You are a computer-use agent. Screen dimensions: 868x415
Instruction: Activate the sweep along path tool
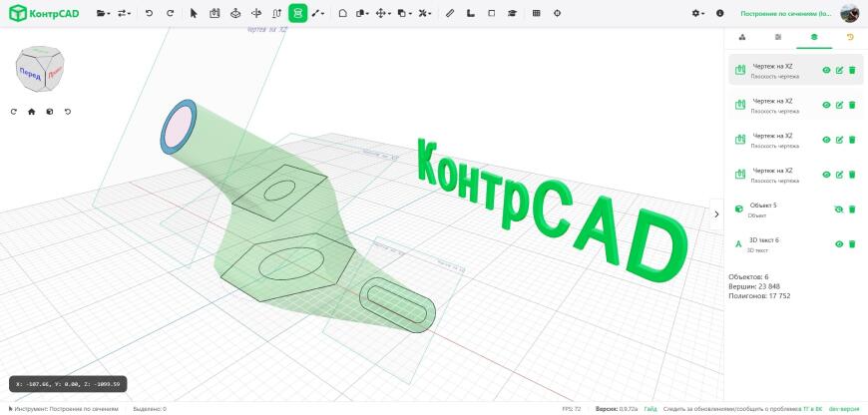click(x=277, y=13)
